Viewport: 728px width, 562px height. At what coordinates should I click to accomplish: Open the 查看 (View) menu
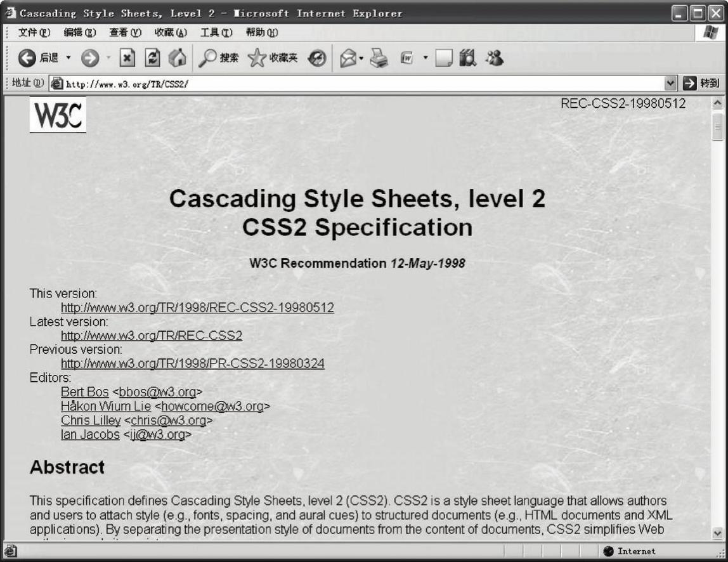pos(125,32)
